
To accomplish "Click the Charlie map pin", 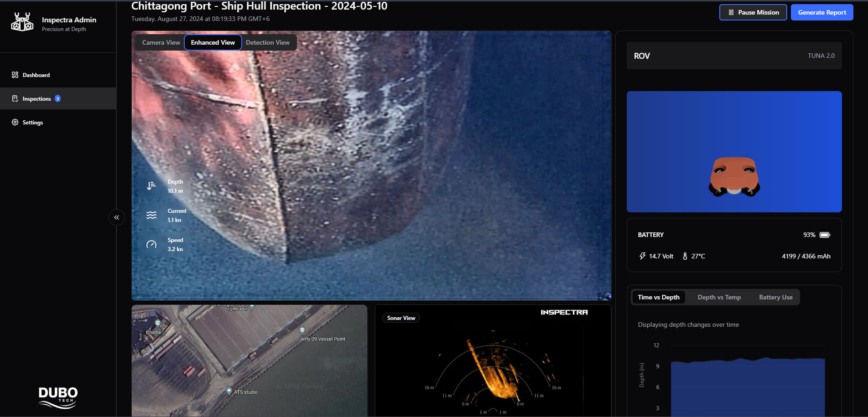I will pyautogui.click(x=157, y=323).
